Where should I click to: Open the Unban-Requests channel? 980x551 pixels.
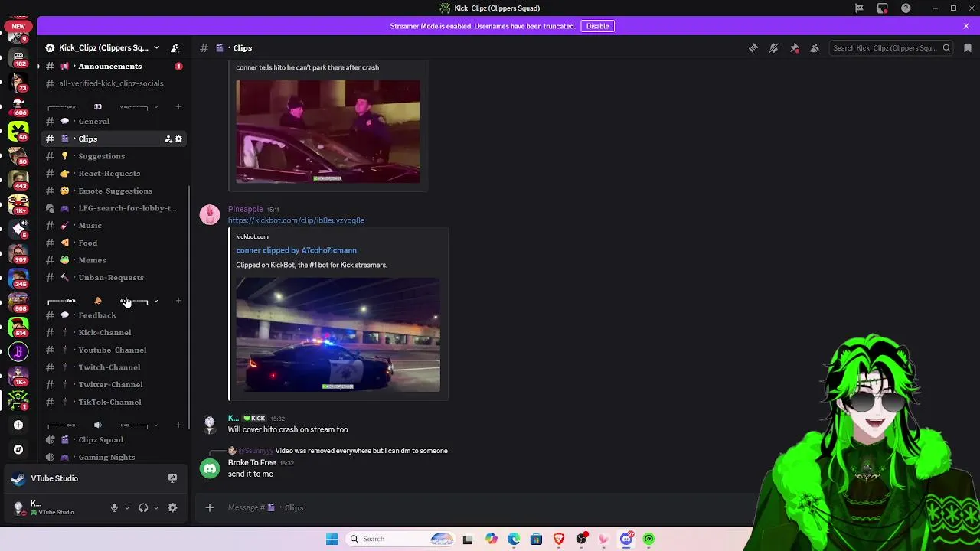(113, 278)
